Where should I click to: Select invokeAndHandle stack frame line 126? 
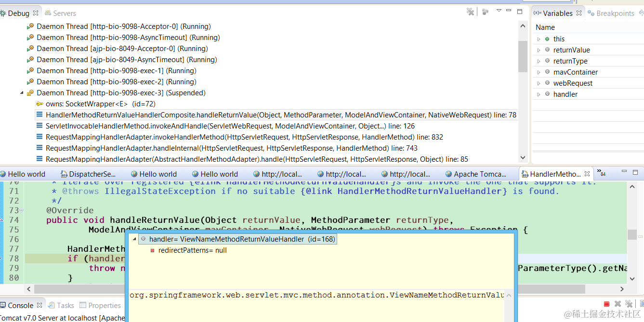[230, 126]
